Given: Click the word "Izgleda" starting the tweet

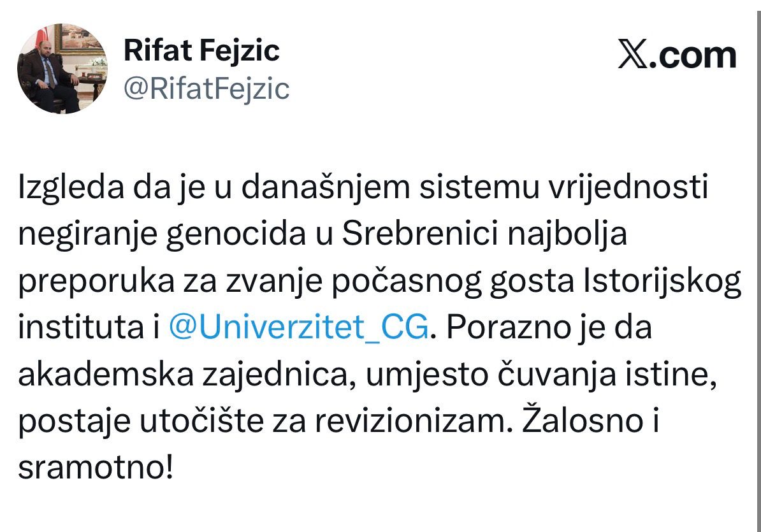Looking at the screenshot, I should pyautogui.click(x=58, y=189).
